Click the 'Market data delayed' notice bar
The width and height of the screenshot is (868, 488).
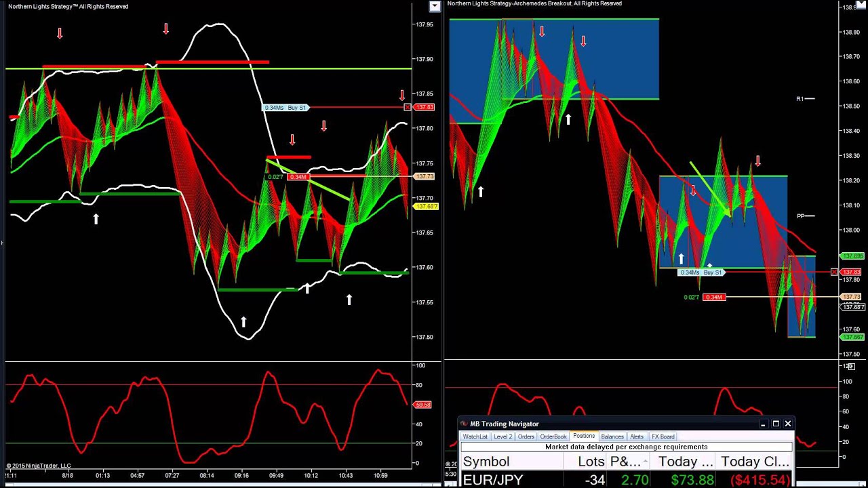tap(626, 447)
